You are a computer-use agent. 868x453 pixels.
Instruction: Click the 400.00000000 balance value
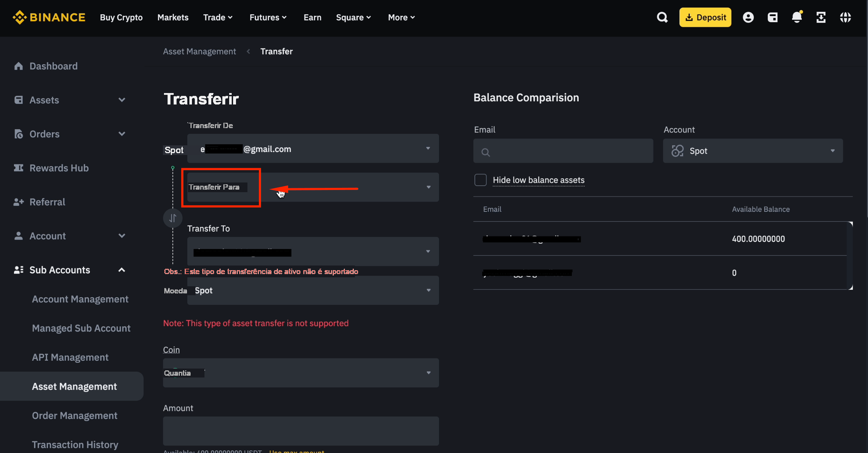tap(758, 239)
